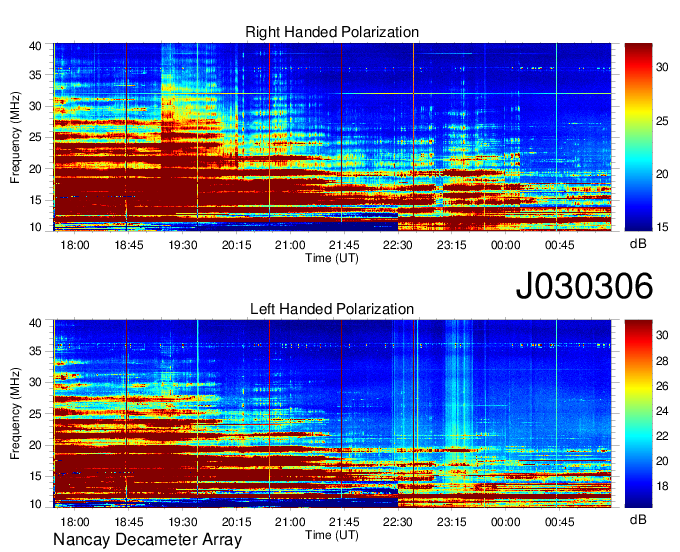Viewport: 680px width, 552px height.
Task: Click 18:00 tick of left-handed plot
Action: [75, 522]
